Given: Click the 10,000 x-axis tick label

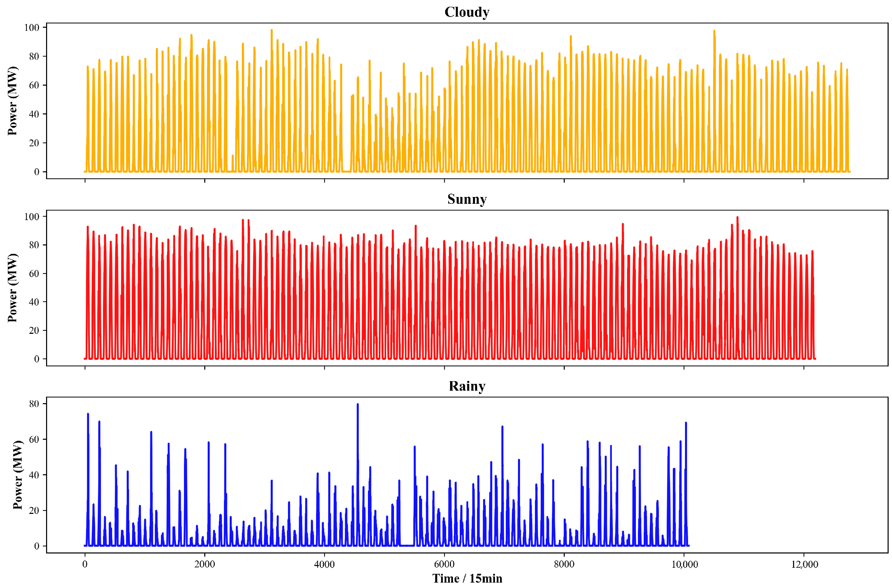Looking at the screenshot, I should pos(684,564).
